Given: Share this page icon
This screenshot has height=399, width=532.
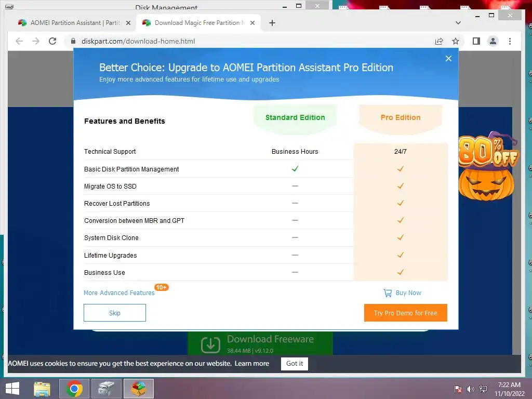Looking at the screenshot, I should [439, 41].
